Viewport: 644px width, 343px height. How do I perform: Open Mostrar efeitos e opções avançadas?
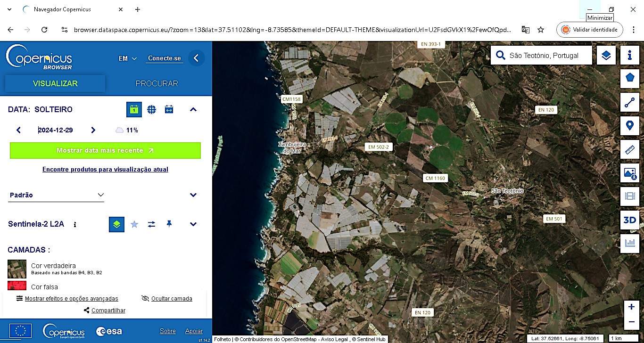point(67,299)
